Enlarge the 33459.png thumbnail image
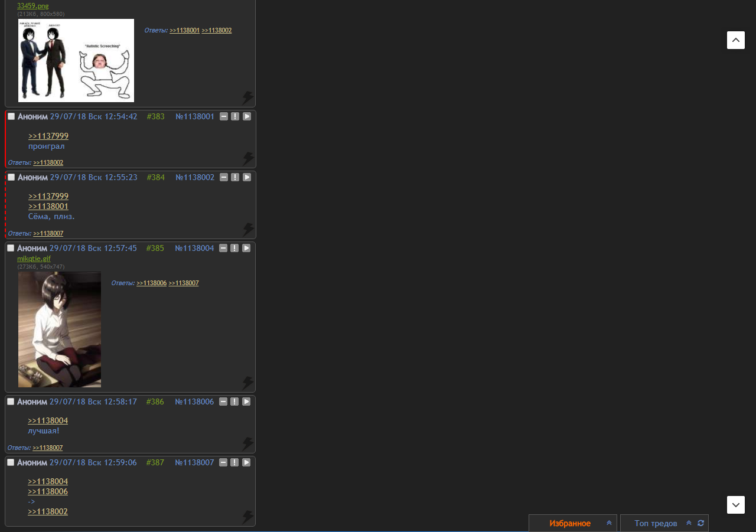The width and height of the screenshot is (756, 532). 76,60
